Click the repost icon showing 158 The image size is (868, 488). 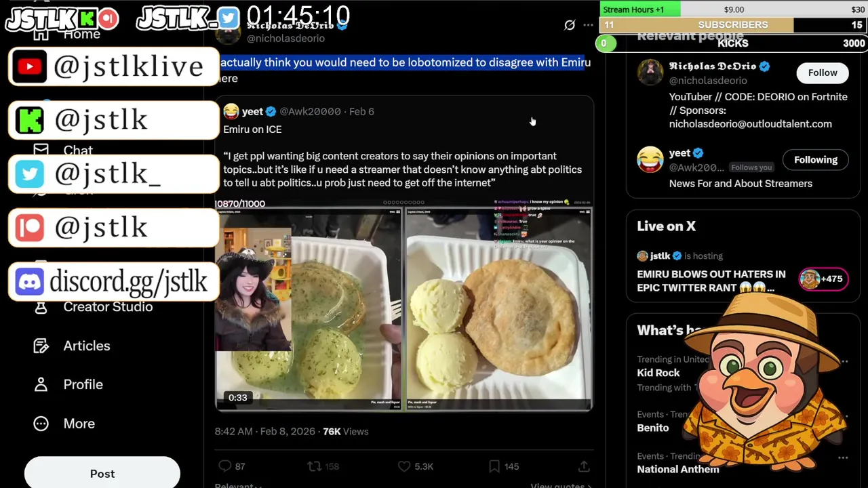click(315, 466)
